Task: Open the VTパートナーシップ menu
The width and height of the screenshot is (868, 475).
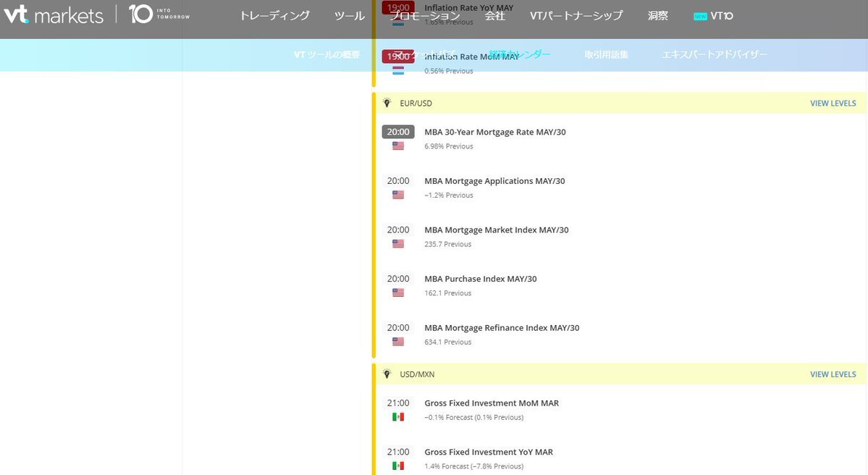Action: (x=576, y=15)
